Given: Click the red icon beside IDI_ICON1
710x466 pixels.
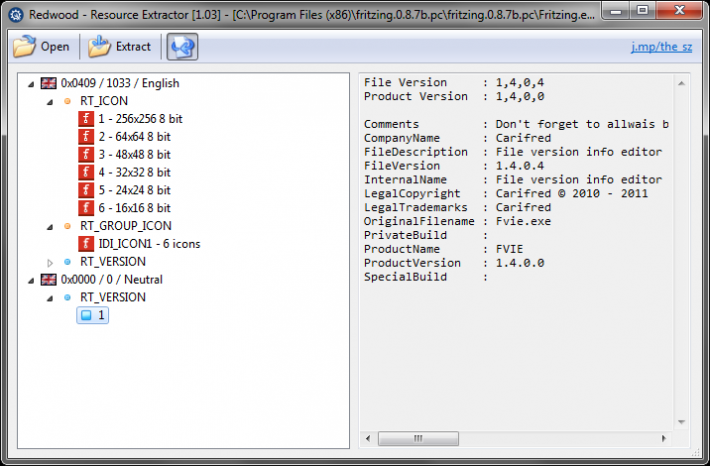Looking at the screenshot, I should pyautogui.click(x=86, y=244).
